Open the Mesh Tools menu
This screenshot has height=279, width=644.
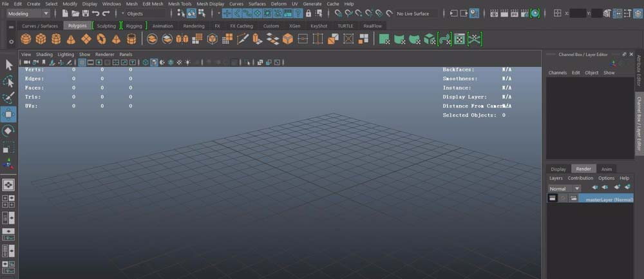point(180,4)
